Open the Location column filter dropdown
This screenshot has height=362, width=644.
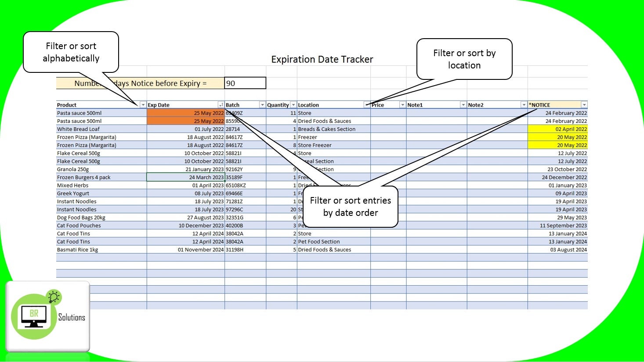tap(367, 104)
